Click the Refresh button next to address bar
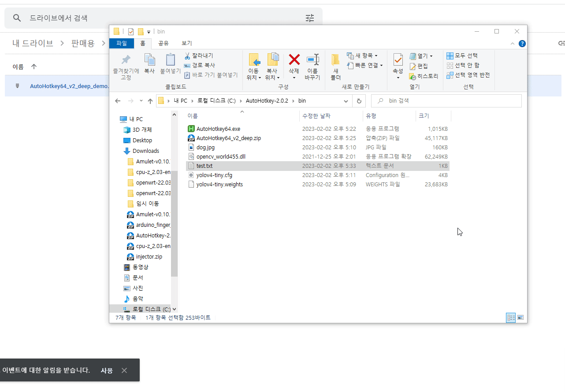 (359, 101)
